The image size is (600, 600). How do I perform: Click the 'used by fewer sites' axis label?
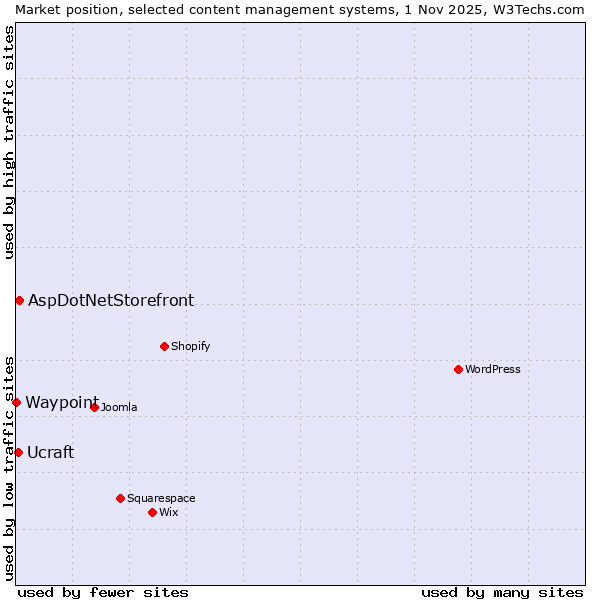coord(103,592)
